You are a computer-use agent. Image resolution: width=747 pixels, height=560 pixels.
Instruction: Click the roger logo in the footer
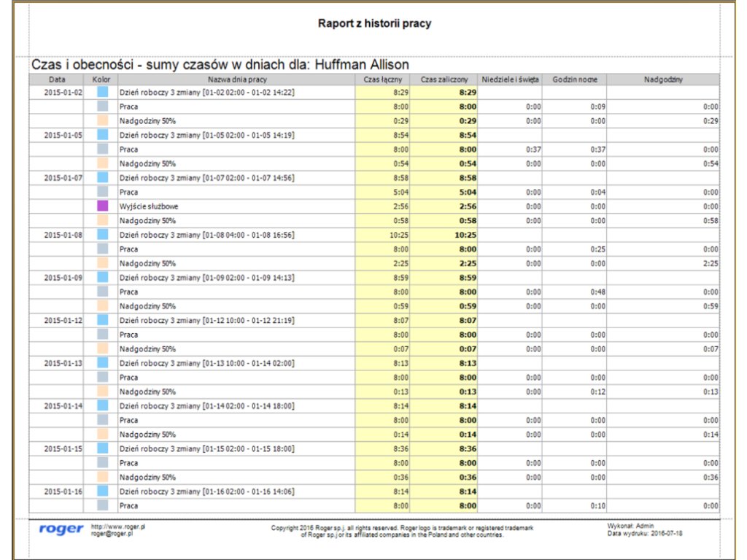click(61, 529)
